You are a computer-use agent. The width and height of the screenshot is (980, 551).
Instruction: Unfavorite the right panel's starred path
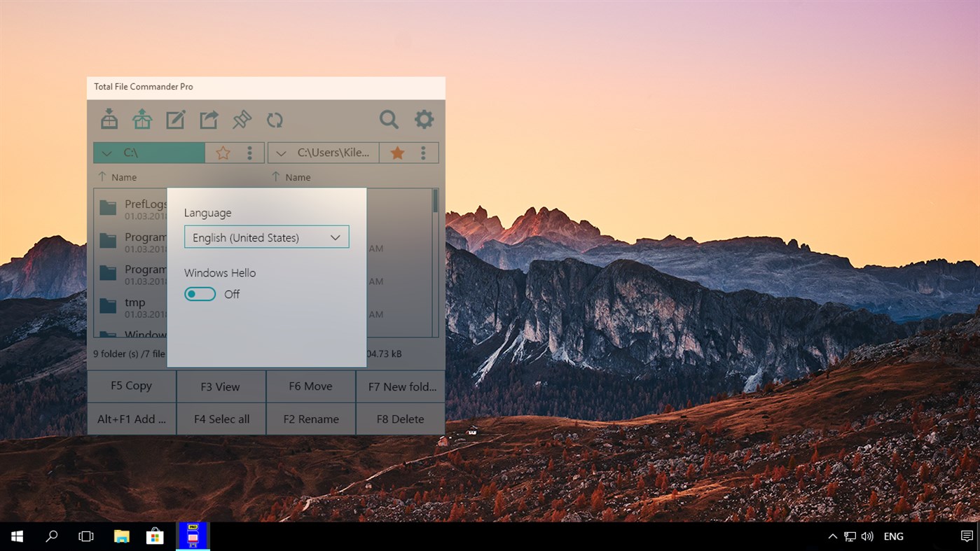[397, 153]
